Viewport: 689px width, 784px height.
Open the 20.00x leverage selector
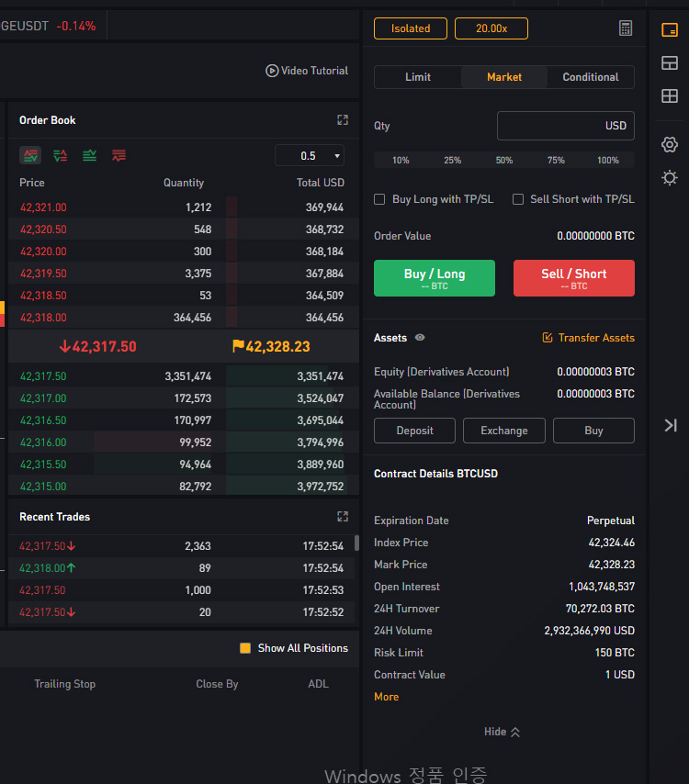(491, 28)
